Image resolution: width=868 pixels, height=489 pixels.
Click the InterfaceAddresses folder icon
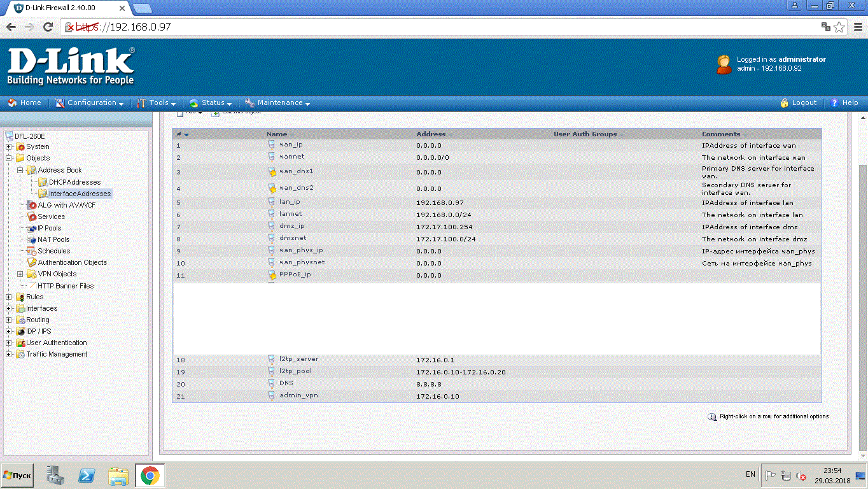[x=43, y=194]
